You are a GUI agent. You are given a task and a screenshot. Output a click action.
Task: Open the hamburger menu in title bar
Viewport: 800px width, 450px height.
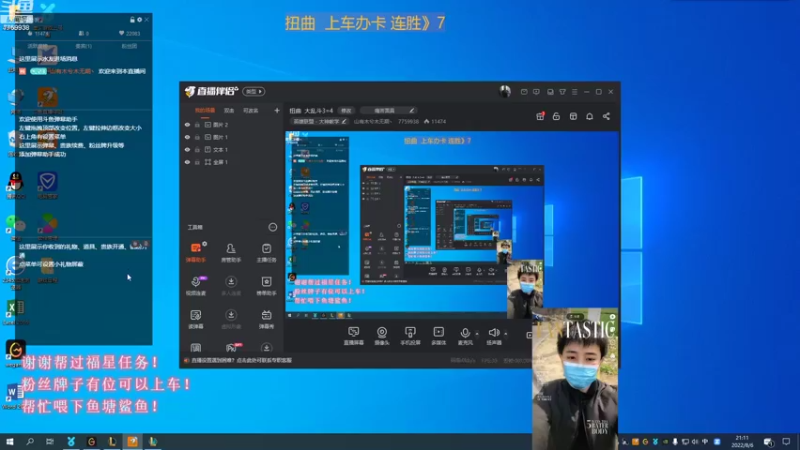[x=574, y=92]
